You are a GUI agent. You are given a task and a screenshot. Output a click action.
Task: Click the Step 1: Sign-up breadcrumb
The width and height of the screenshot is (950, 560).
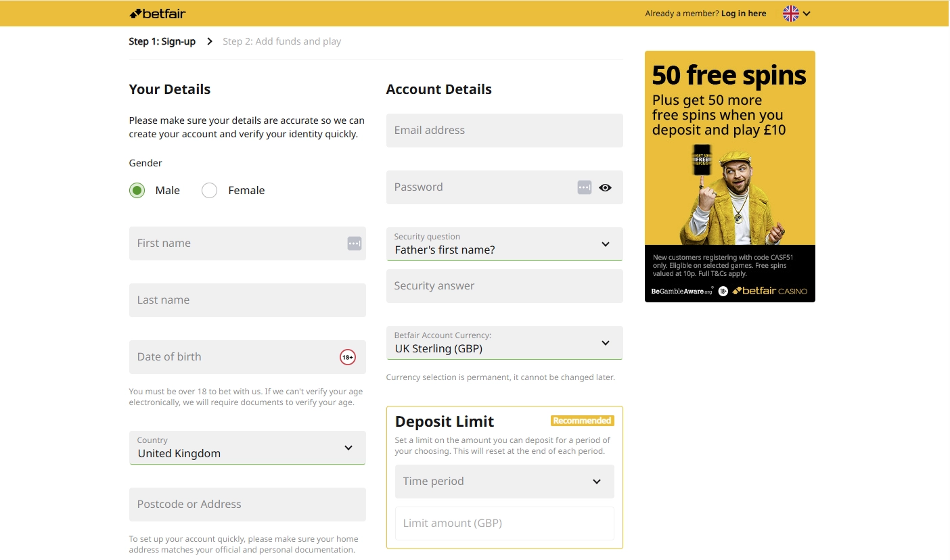pos(161,41)
